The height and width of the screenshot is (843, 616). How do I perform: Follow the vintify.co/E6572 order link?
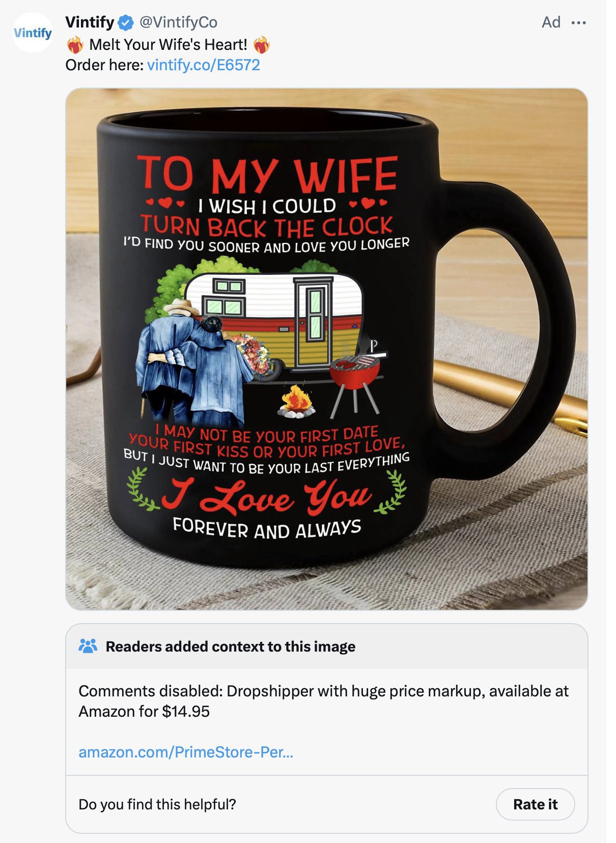point(204,65)
